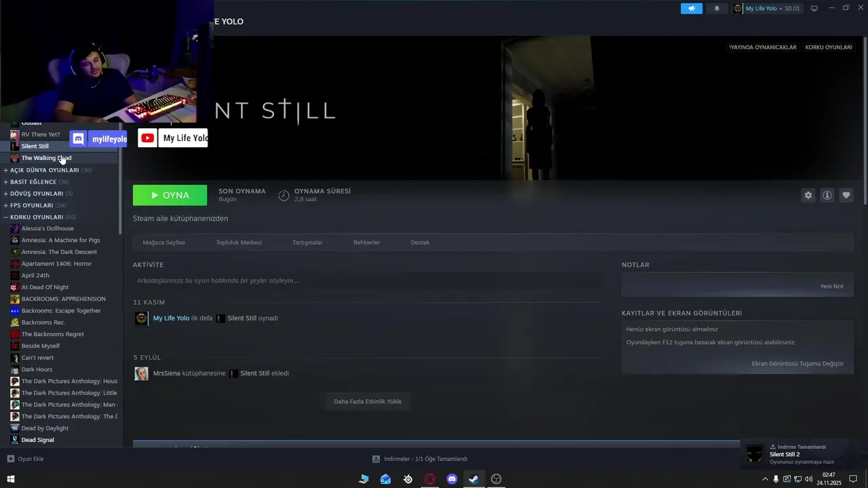
Task: Open the announcements megaphone icon
Action: [x=691, y=8]
